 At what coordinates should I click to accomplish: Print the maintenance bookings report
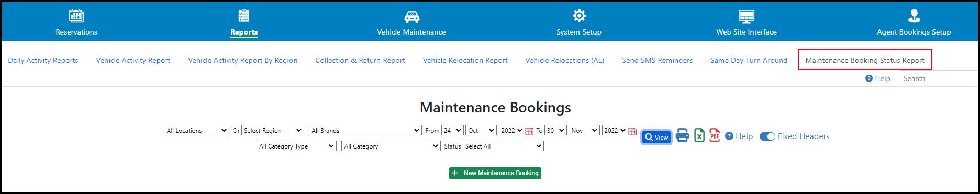[682, 135]
